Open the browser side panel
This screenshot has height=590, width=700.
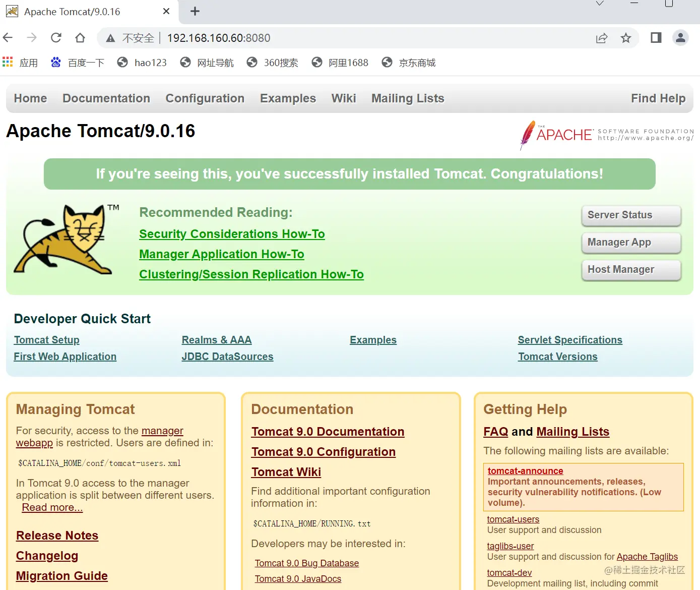tap(656, 38)
